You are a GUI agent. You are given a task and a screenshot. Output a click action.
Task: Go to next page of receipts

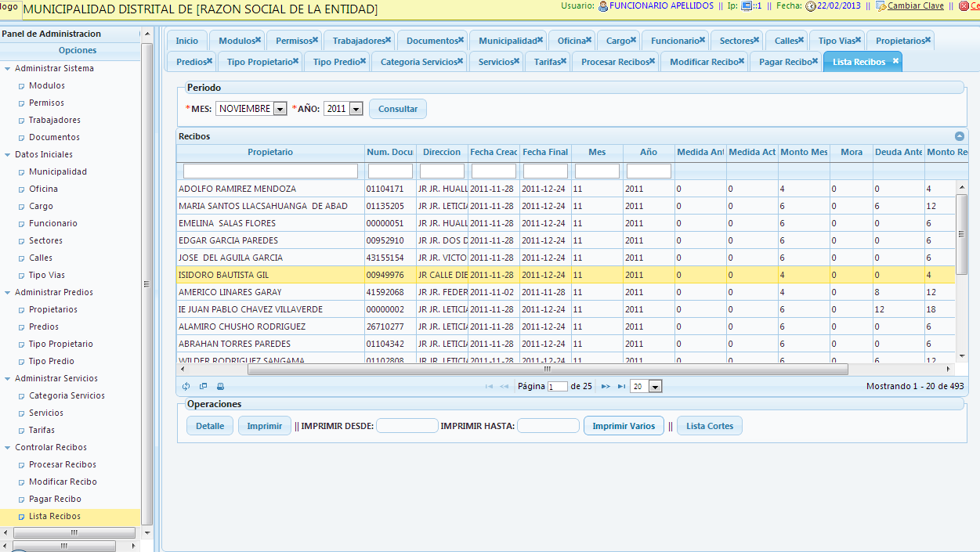606,386
